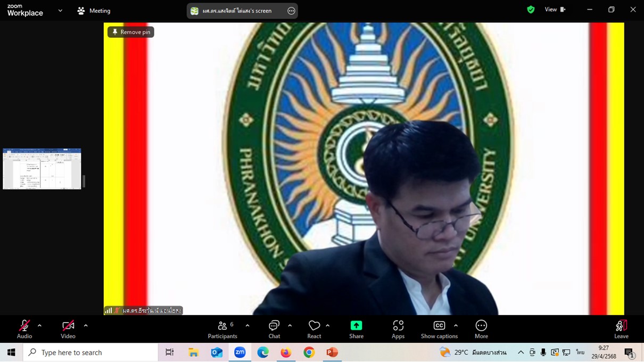Click the tray microphone icon
Viewport: 644px width, 362px height.
543,352
